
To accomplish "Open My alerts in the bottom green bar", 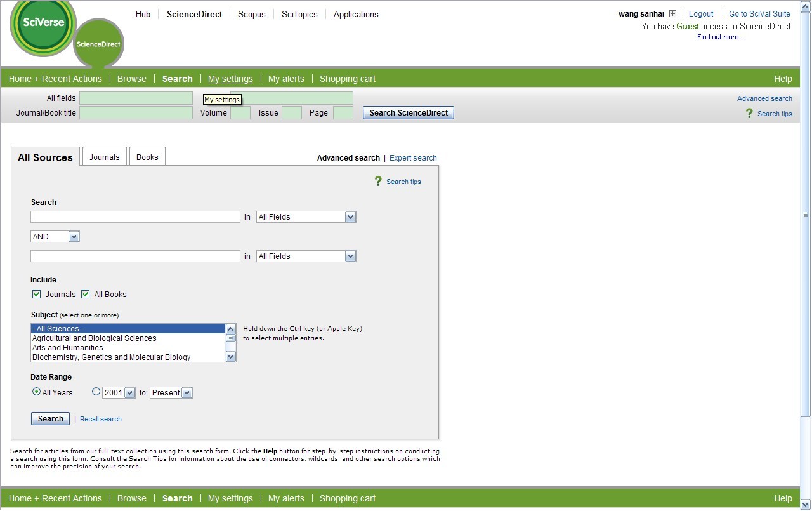I will pyautogui.click(x=286, y=498).
